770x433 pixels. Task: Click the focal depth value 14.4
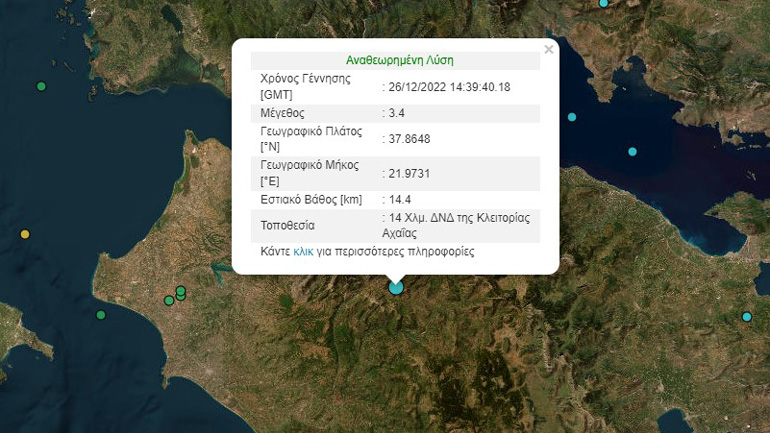point(400,199)
